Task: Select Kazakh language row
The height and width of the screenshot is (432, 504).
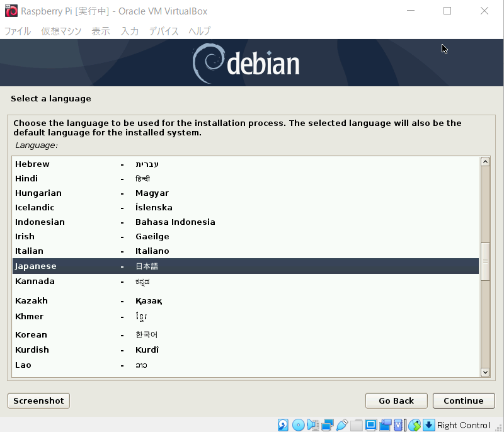Action: coord(246,300)
